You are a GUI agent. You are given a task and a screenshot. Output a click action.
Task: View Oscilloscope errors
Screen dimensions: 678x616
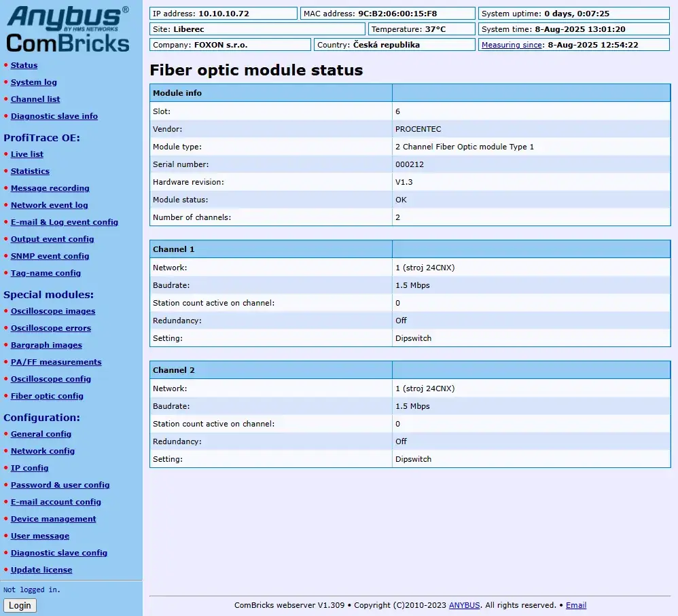tap(50, 327)
